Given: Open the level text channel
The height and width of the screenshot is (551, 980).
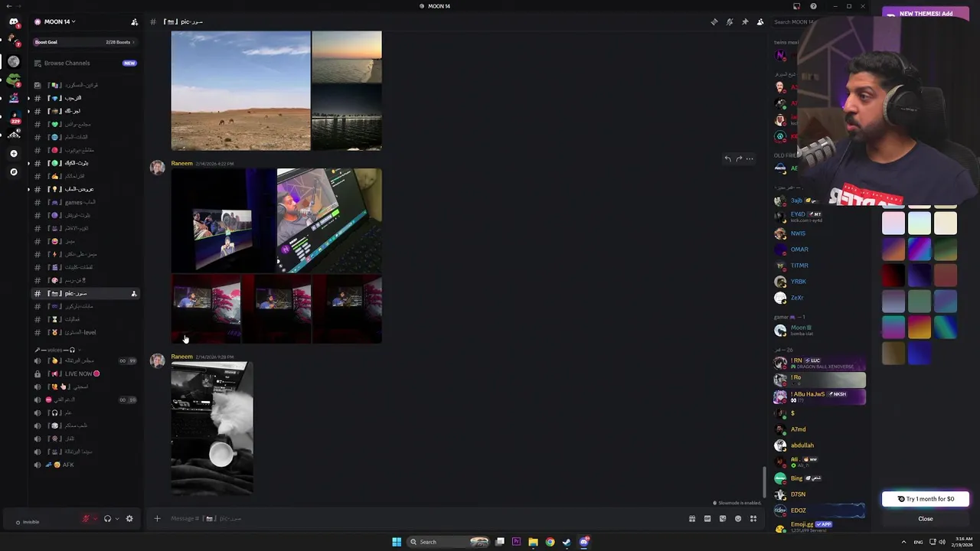Looking at the screenshot, I should [x=85, y=332].
